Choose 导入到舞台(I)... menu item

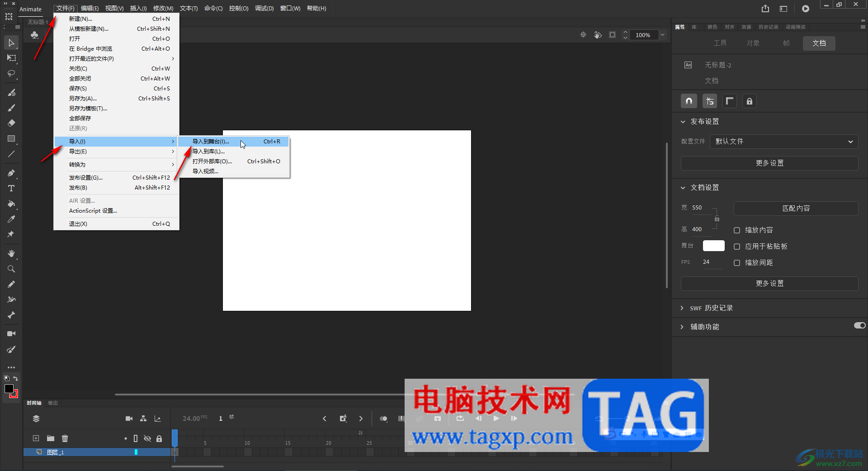(x=233, y=142)
